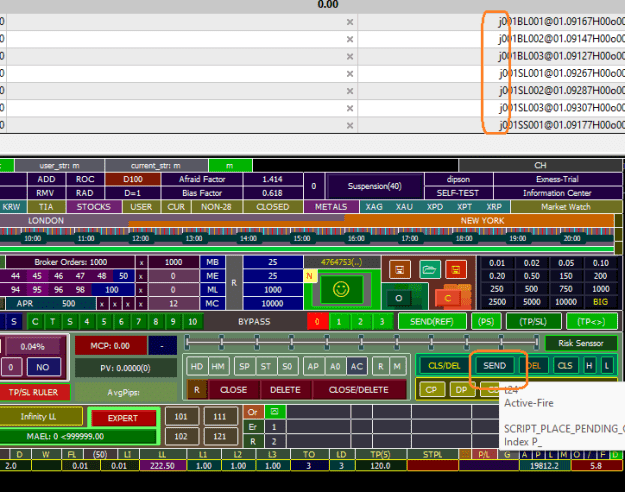This screenshot has height=492, width=625.
Task: Click the x next to Broker Orders 1000
Action: pos(141,262)
